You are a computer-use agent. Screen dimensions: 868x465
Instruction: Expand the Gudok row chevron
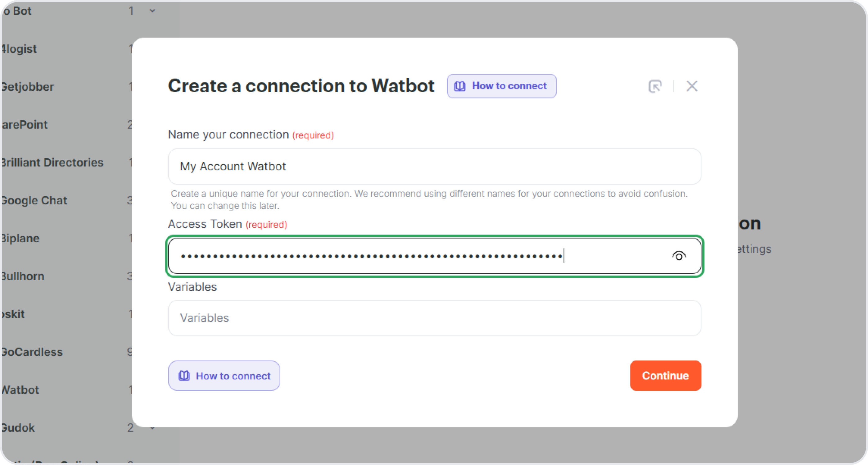[x=152, y=428]
